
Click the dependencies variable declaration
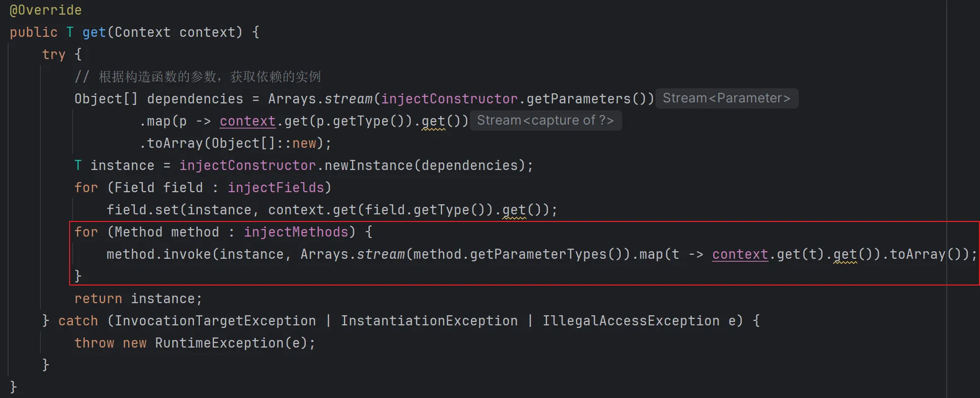click(195, 99)
